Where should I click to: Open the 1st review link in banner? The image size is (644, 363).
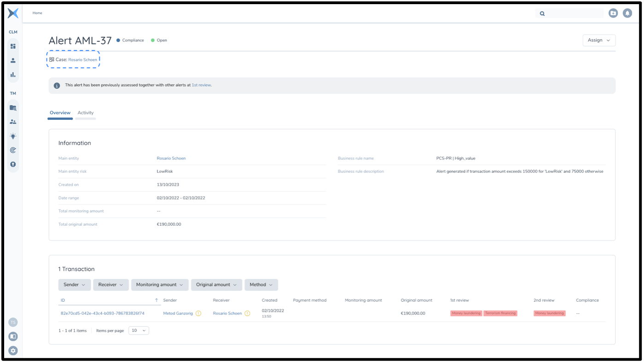pyautogui.click(x=201, y=85)
